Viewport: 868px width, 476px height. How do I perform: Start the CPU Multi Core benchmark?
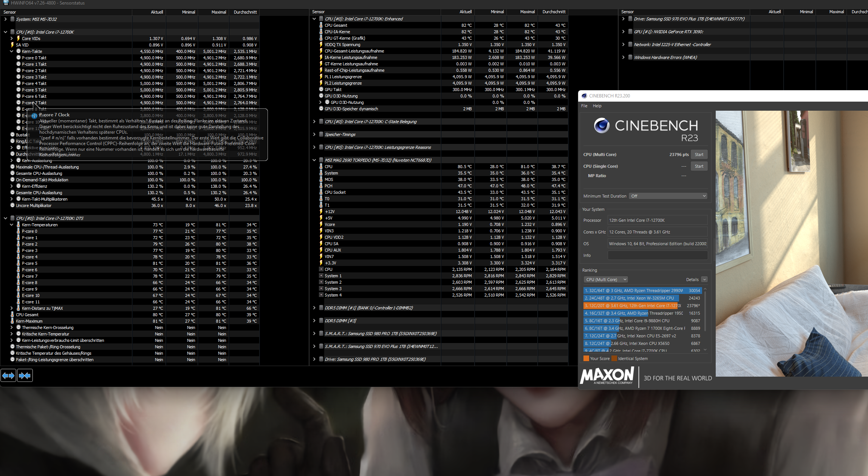click(699, 155)
